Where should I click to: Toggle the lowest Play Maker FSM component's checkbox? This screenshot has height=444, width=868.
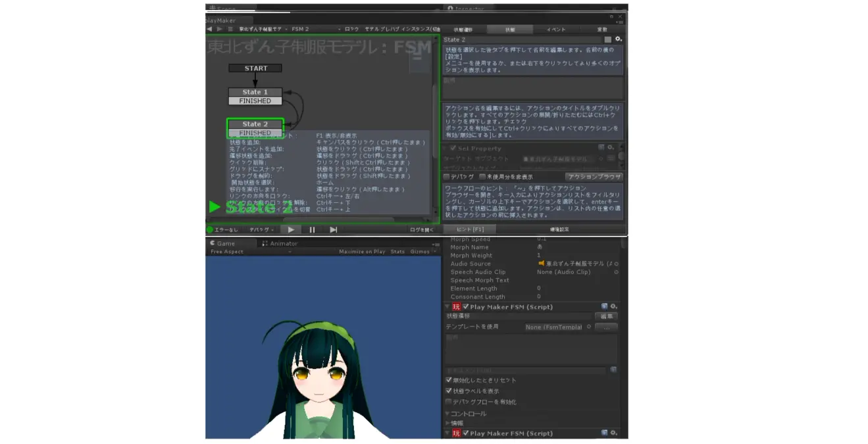(466, 433)
